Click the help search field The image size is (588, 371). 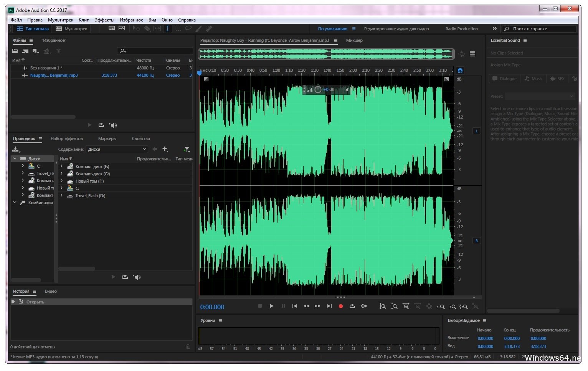[x=540, y=29]
